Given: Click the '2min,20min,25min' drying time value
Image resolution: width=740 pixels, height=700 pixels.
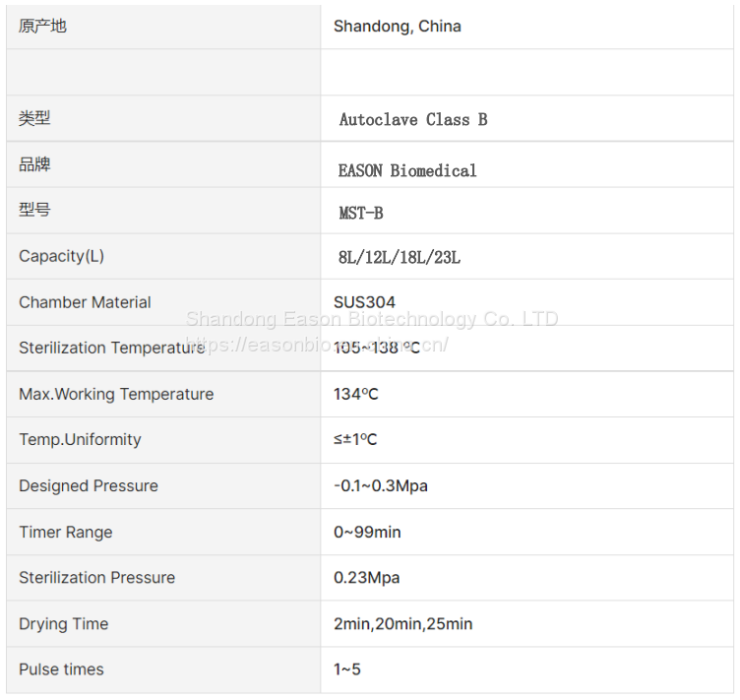Looking at the screenshot, I should point(403,624).
